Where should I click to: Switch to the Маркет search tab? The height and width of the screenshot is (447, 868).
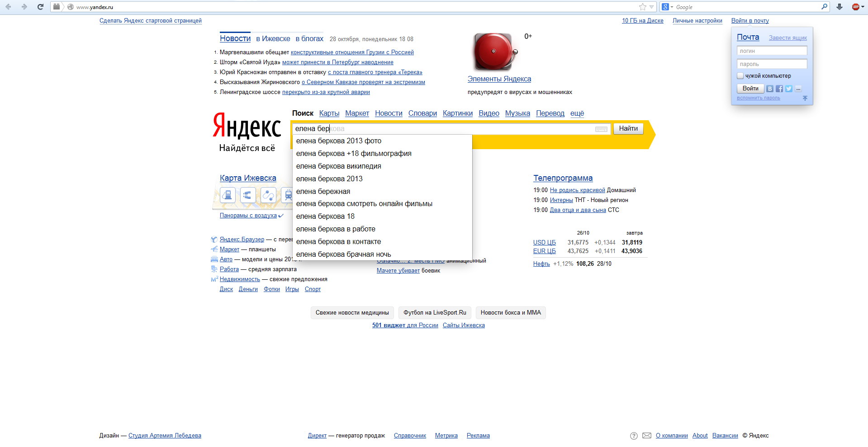(357, 113)
